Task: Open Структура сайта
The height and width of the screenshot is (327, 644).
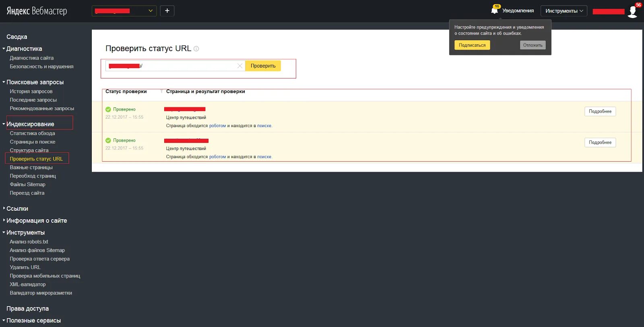Action: pos(29,150)
